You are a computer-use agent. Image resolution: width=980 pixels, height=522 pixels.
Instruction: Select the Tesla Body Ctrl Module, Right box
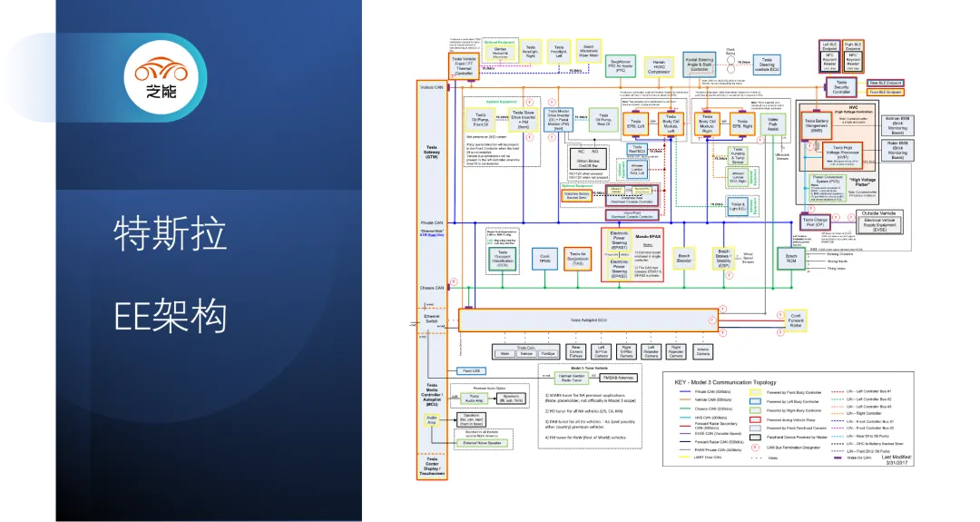point(707,123)
